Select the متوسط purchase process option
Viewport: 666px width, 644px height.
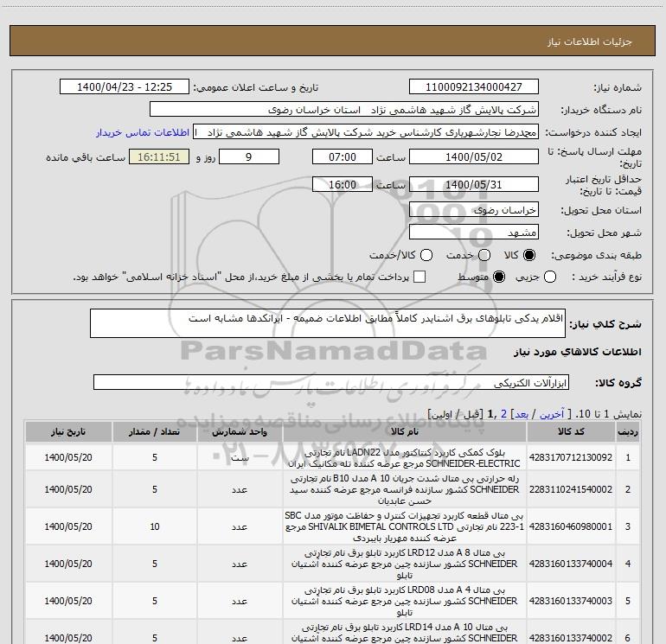pyautogui.click(x=496, y=277)
